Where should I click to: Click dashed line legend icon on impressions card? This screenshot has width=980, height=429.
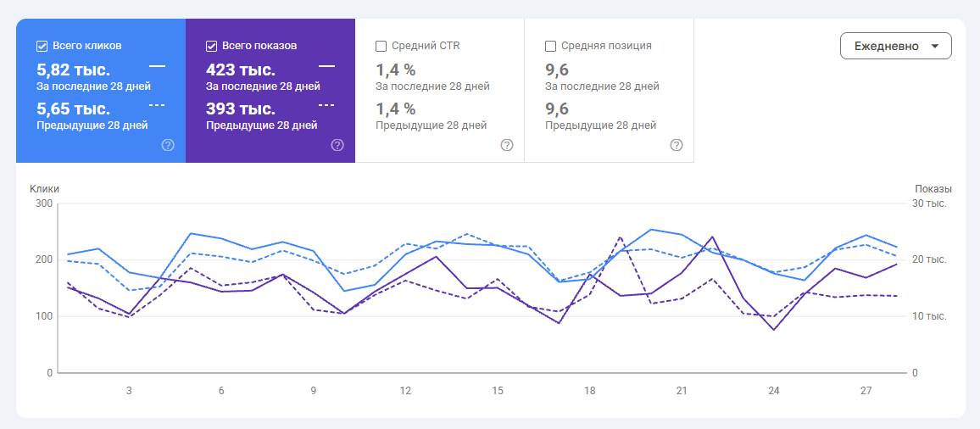(327, 104)
